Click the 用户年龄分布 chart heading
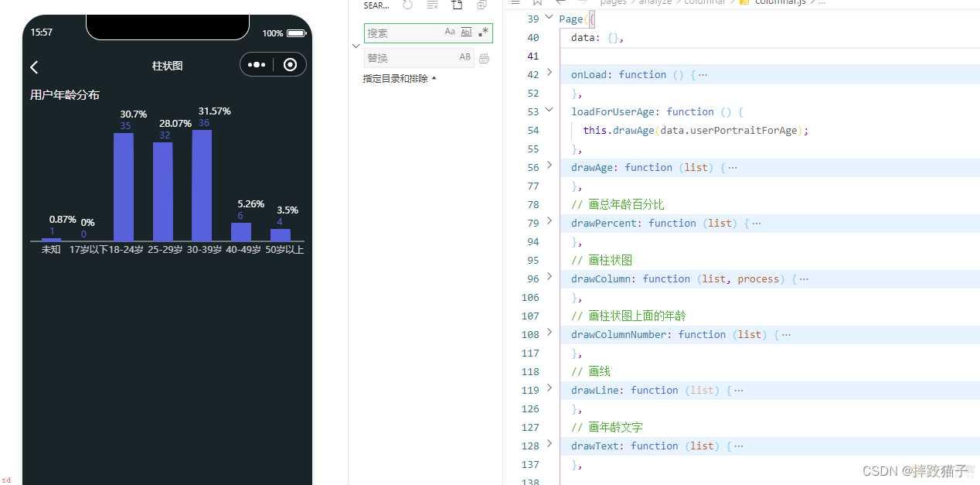980x485 pixels. (x=65, y=94)
